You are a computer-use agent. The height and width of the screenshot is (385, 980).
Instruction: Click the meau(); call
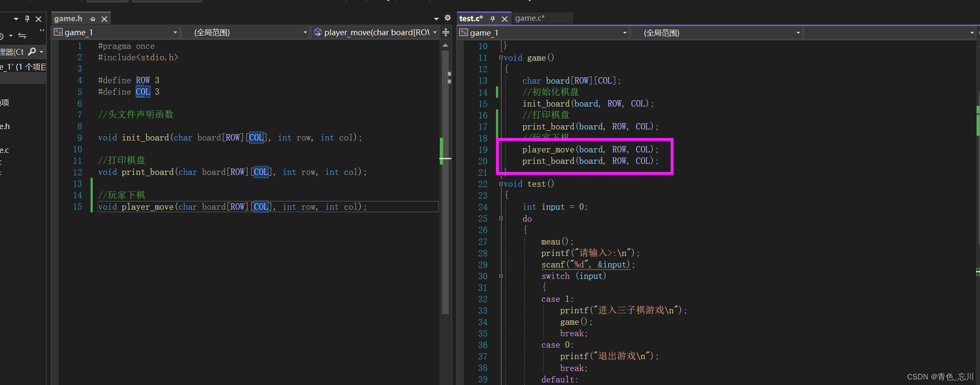point(557,242)
